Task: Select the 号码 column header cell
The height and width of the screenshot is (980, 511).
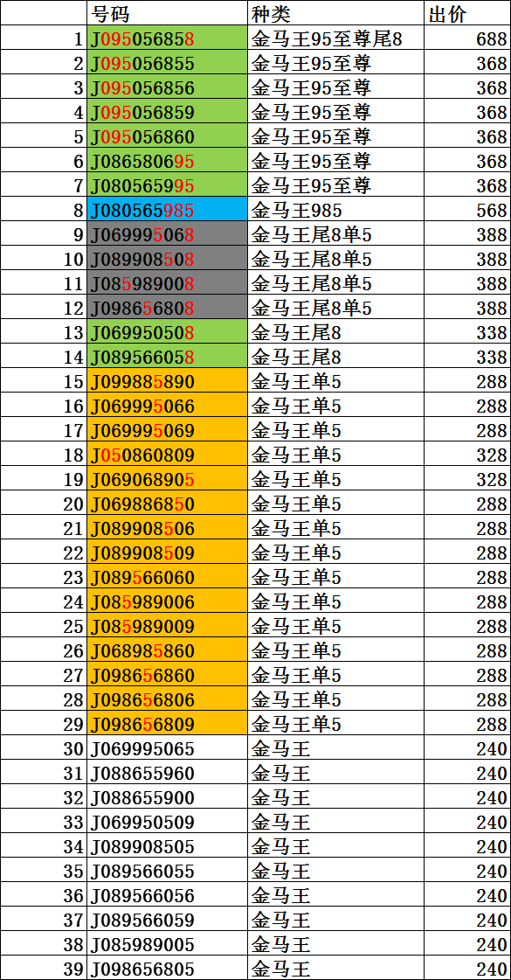Action: coord(167,13)
